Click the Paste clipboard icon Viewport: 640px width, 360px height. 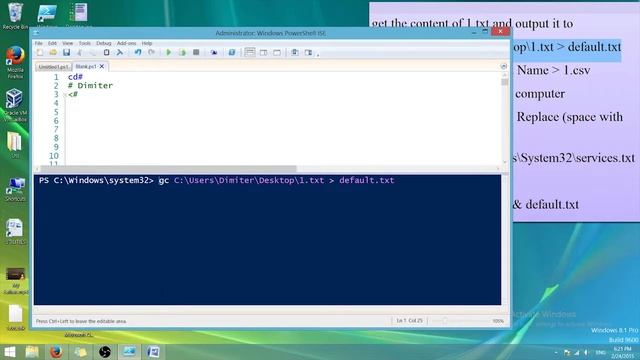[107, 52]
